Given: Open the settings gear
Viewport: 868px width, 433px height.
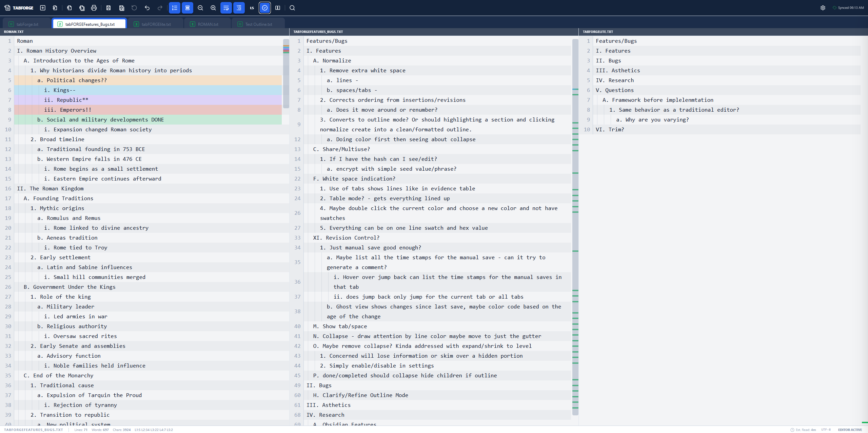Looking at the screenshot, I should coord(823,8).
